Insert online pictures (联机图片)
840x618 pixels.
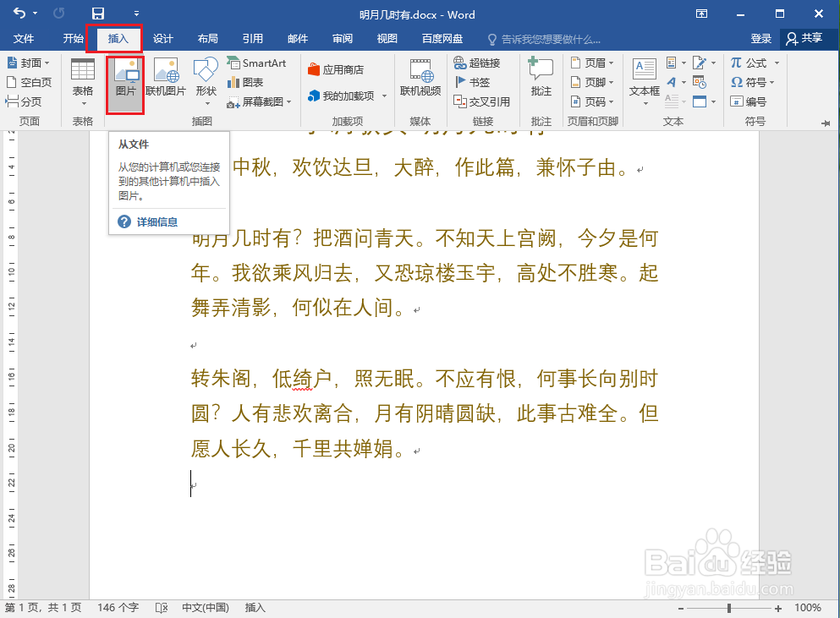tap(167, 80)
